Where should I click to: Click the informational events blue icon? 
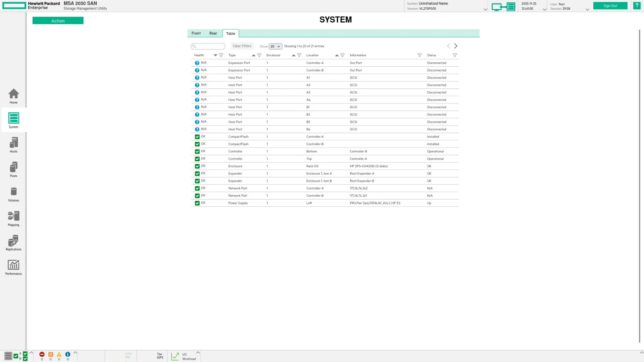tap(68, 354)
